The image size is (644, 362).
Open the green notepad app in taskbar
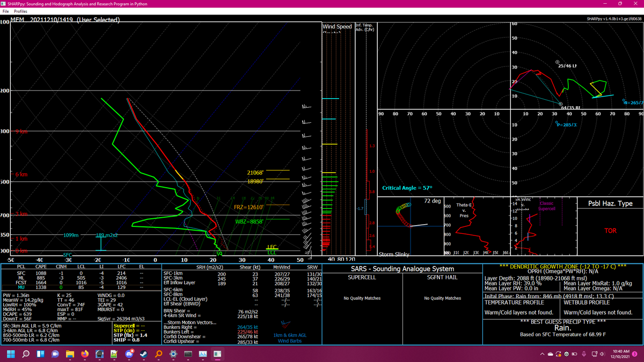114,354
